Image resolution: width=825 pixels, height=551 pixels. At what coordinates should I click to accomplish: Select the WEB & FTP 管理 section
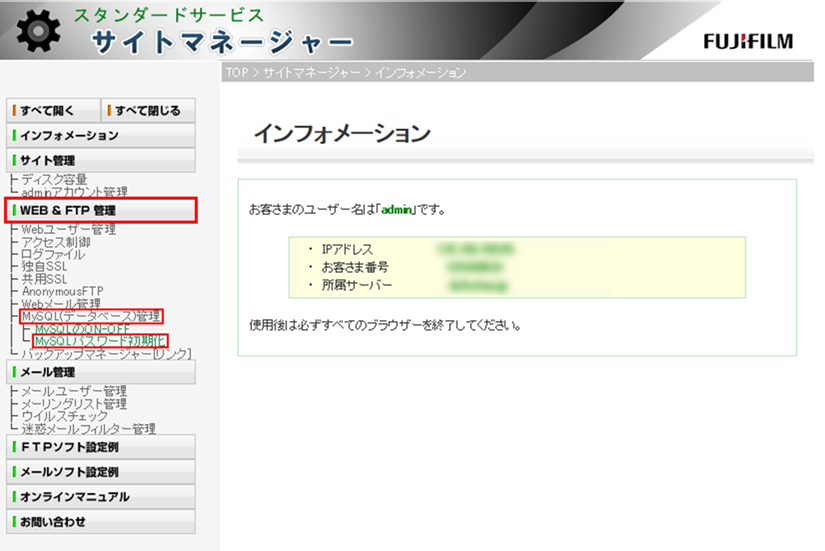pos(101,210)
